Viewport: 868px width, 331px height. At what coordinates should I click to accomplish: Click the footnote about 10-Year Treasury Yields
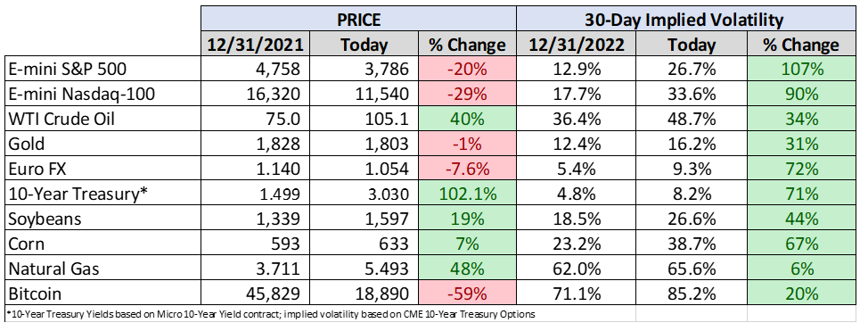(x=272, y=314)
